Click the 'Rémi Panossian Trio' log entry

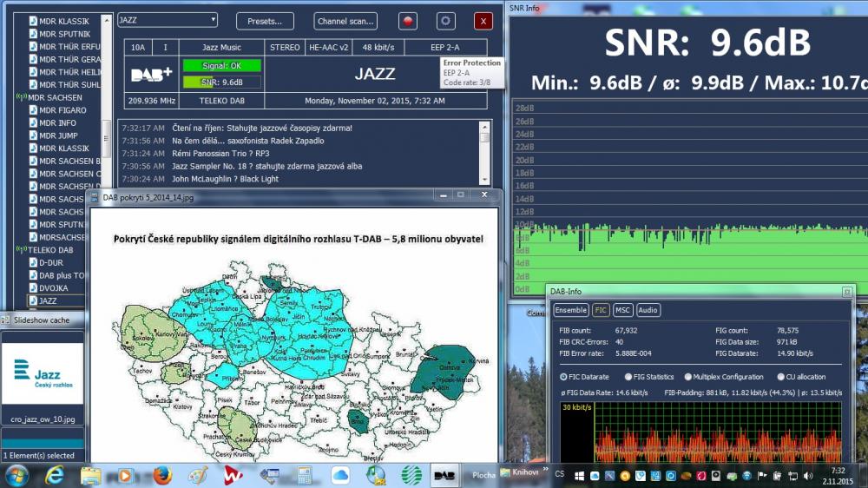click(220, 154)
